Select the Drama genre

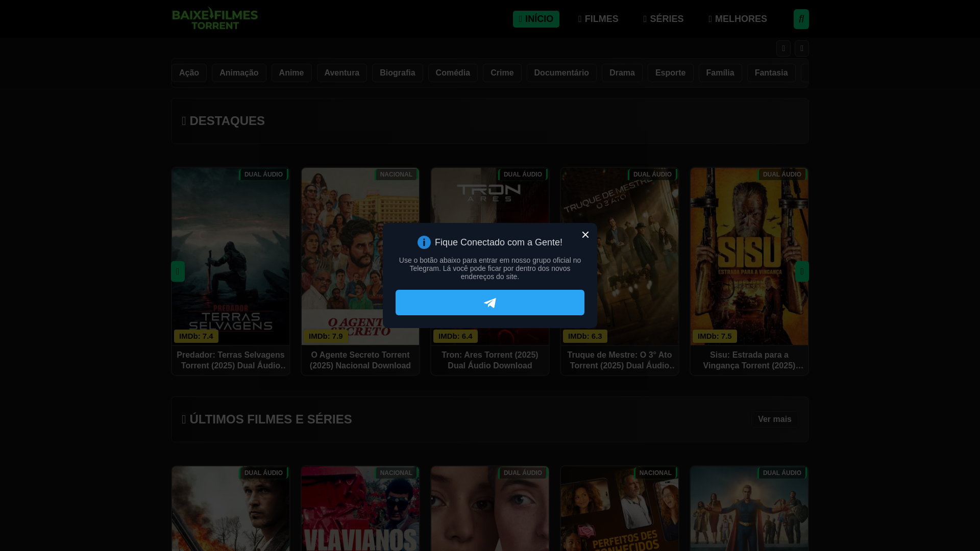(622, 73)
